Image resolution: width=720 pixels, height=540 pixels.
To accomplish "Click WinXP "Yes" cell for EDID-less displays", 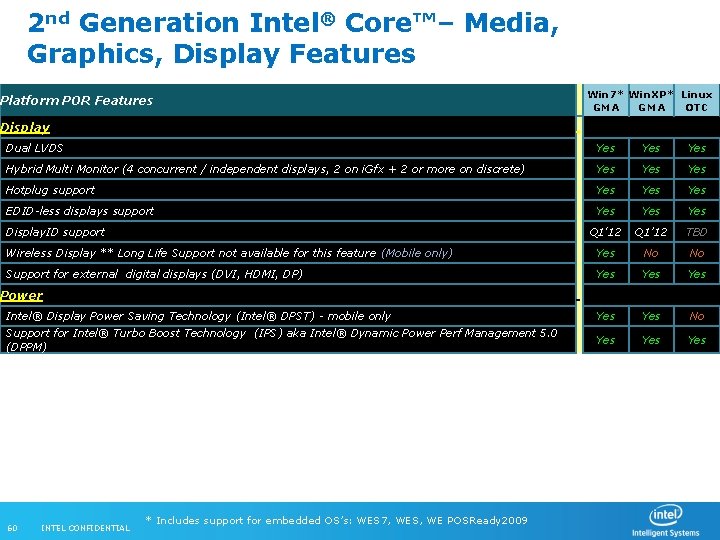I will pos(651,211).
